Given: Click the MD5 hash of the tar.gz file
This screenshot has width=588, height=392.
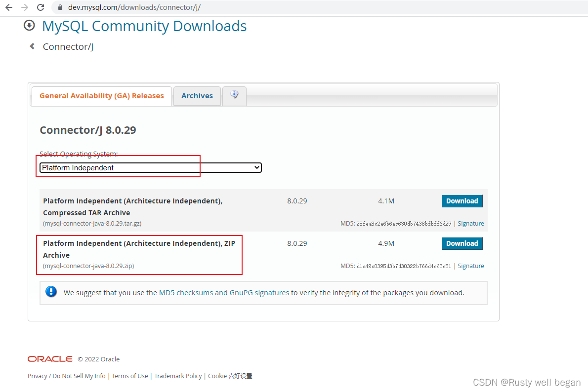Looking at the screenshot, I should coord(404,223).
